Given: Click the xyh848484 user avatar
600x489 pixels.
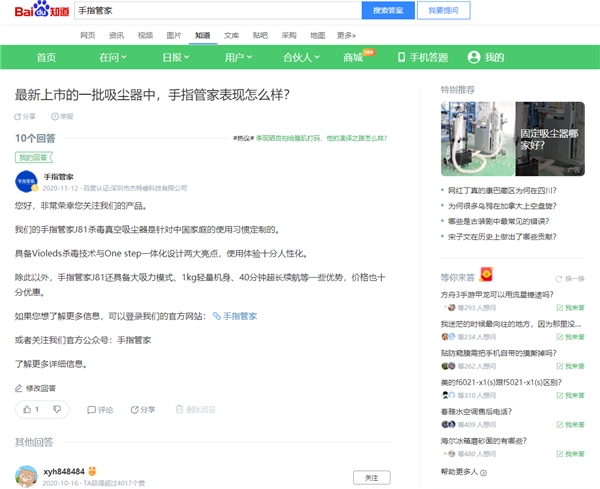Looking at the screenshot, I should (x=26, y=476).
